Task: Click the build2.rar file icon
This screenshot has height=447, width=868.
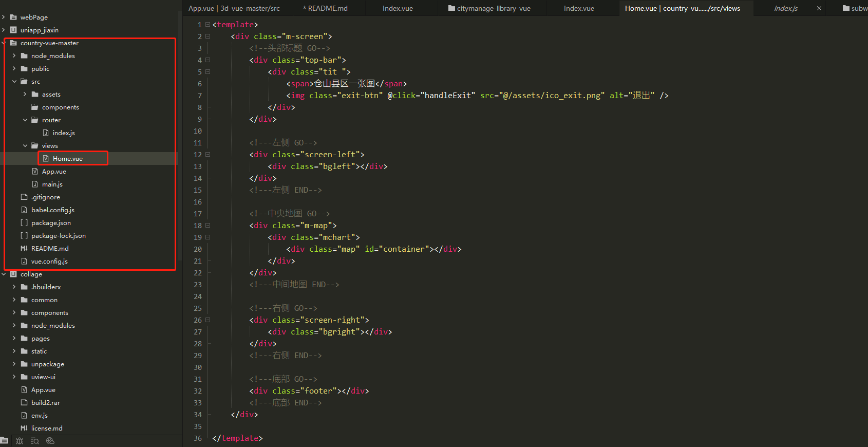Action: click(x=24, y=403)
